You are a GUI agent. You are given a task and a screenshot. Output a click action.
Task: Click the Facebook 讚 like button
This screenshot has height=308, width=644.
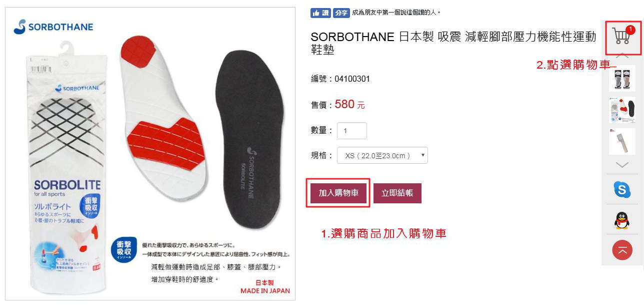320,13
